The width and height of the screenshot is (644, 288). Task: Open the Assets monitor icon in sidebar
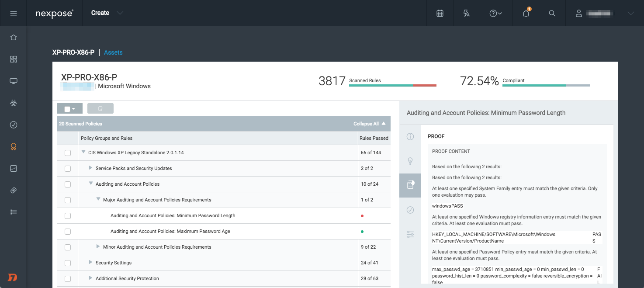(14, 81)
